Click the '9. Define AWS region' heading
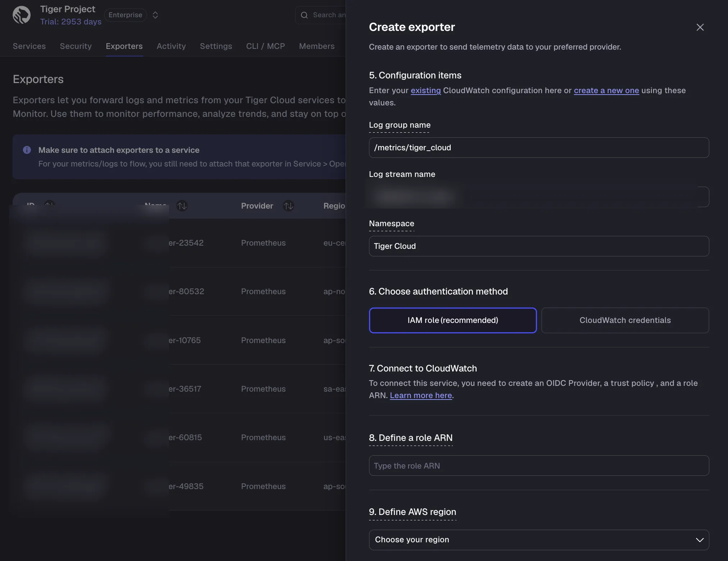The image size is (728, 561). [x=413, y=512]
